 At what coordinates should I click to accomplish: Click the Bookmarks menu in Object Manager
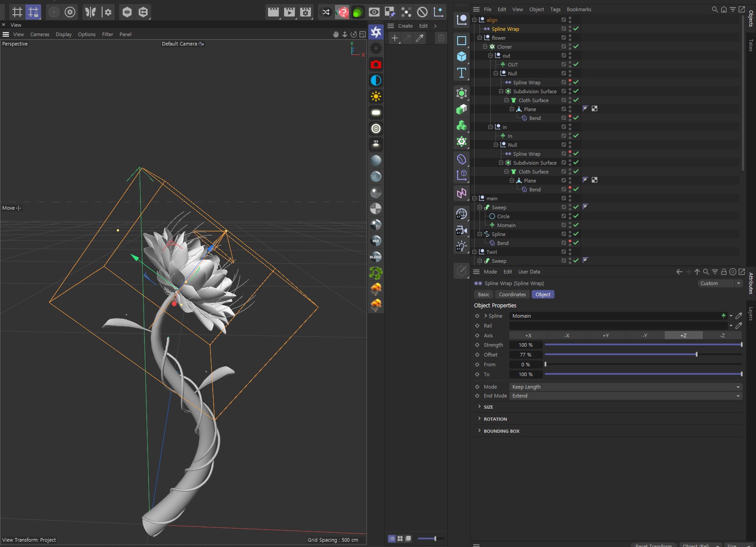(578, 9)
